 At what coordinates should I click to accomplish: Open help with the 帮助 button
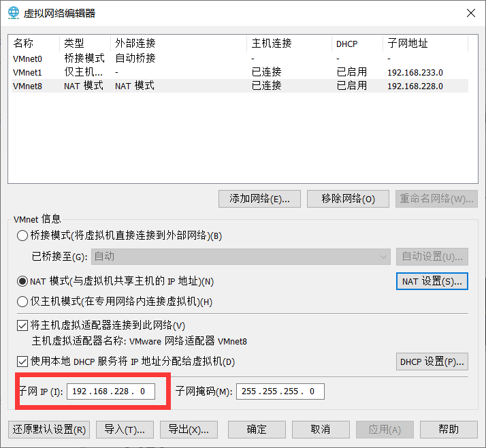(x=449, y=430)
